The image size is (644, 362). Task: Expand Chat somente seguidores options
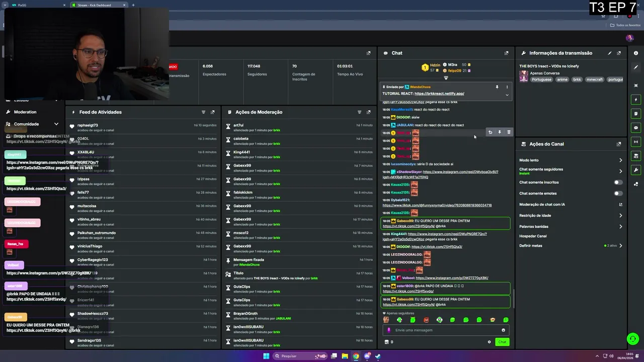pos(620,171)
